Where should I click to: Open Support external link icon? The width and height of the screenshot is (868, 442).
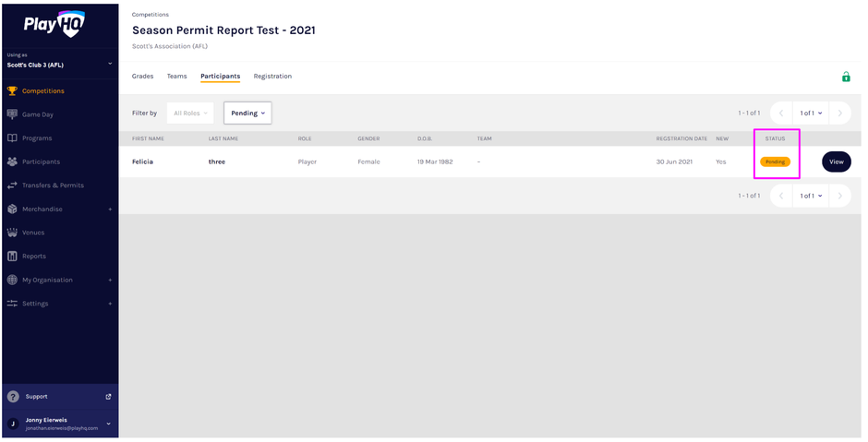pyautogui.click(x=108, y=397)
